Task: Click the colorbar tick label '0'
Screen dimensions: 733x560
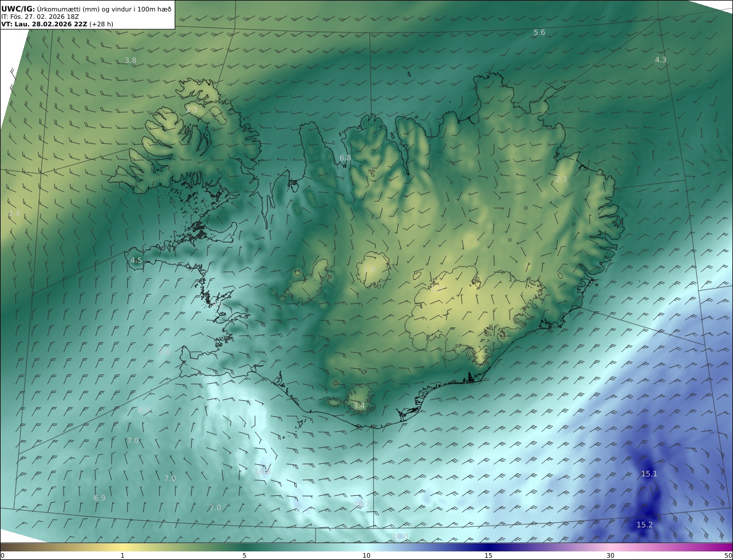Action: [2, 555]
